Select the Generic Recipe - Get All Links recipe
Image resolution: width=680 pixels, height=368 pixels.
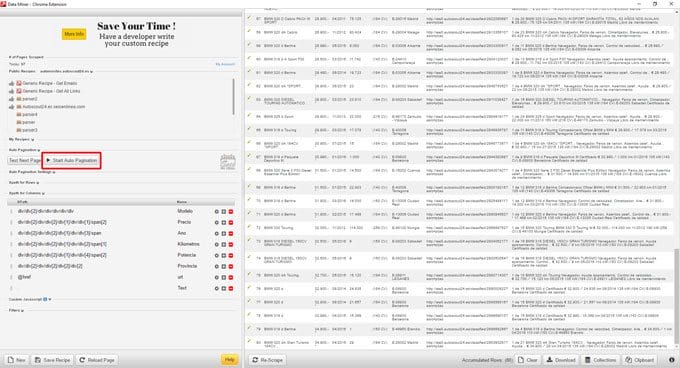tap(51, 91)
